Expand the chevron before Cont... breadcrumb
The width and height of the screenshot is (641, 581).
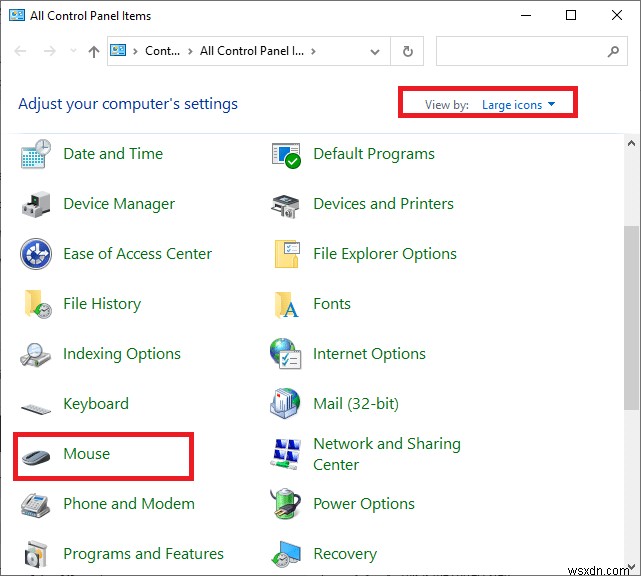click(135, 52)
